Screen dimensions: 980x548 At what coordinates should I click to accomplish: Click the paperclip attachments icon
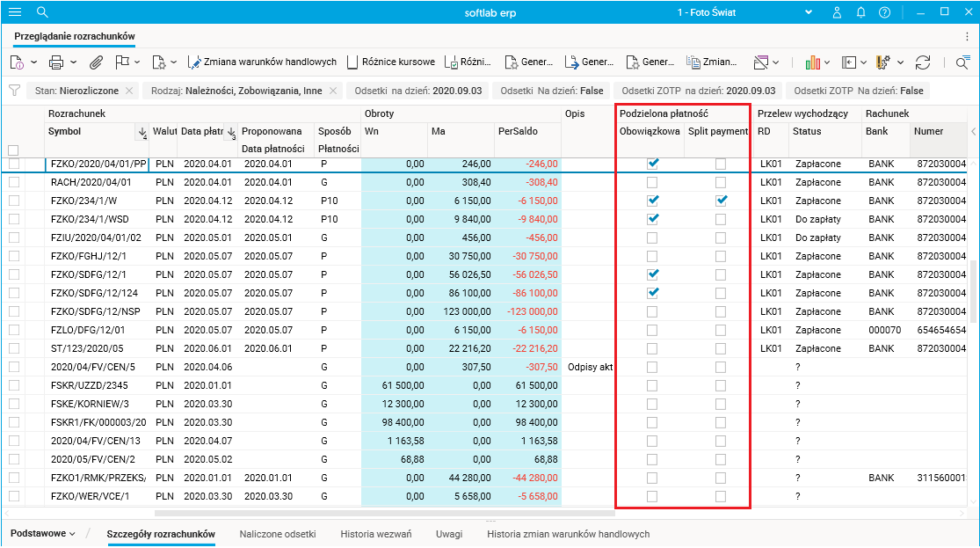click(96, 62)
